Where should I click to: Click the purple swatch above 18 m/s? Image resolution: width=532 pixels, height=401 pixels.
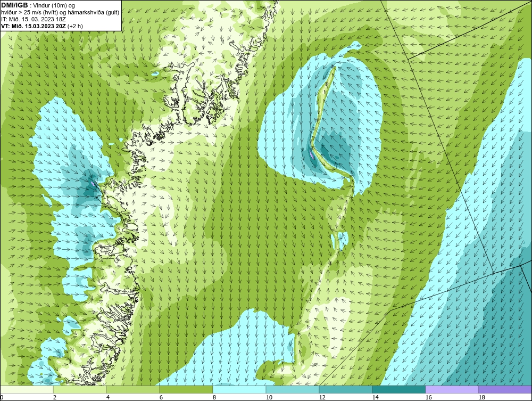click(x=505, y=389)
